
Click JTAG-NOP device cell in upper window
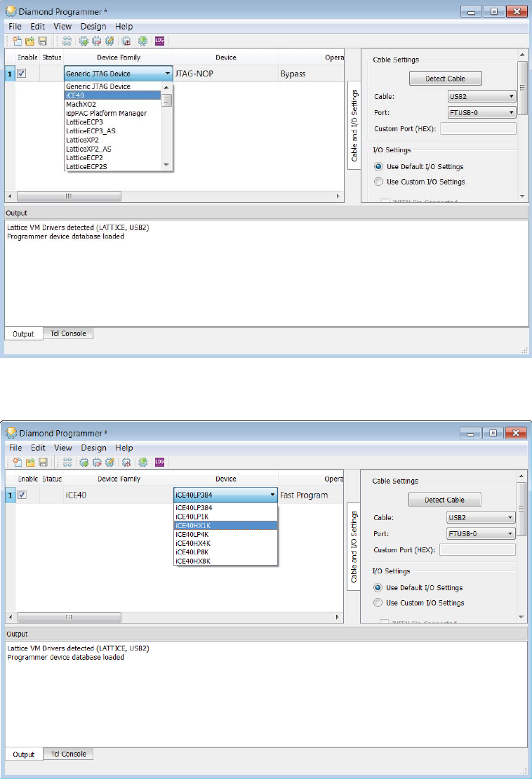click(x=225, y=74)
